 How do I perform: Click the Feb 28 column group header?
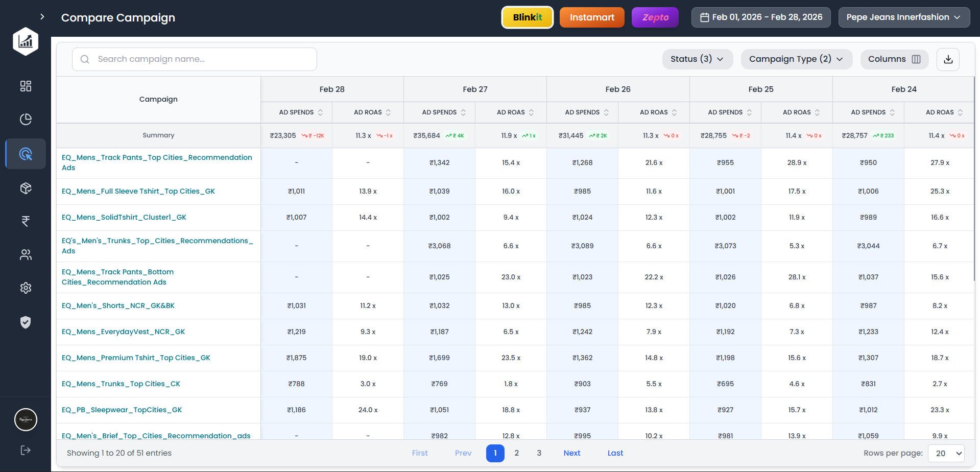332,89
